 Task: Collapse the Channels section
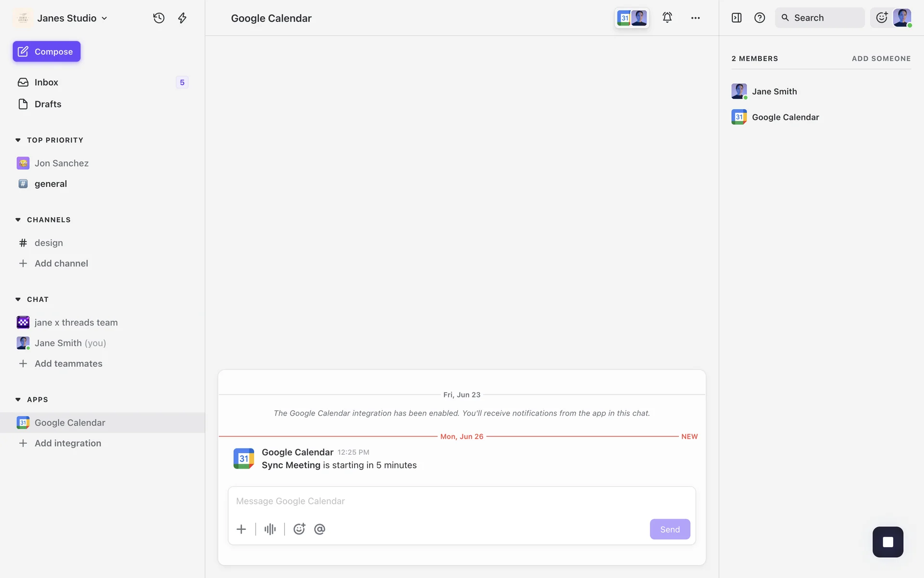click(x=18, y=220)
